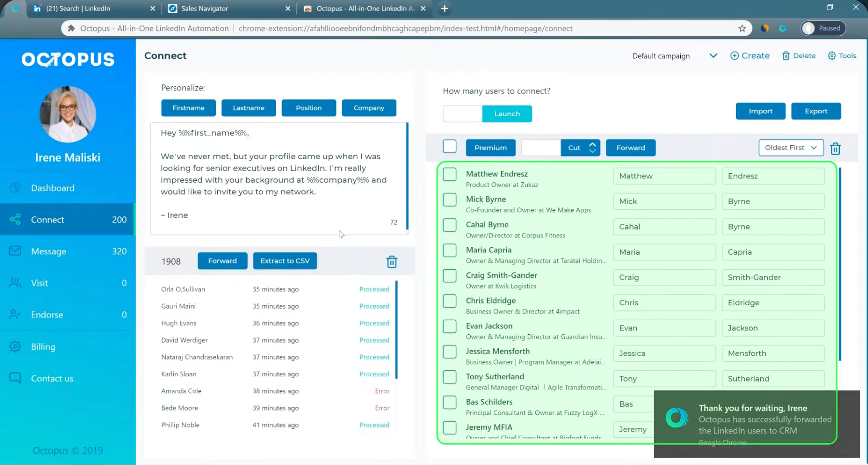
Task: Close the Sales Navigator tab
Action: pyautogui.click(x=288, y=8)
